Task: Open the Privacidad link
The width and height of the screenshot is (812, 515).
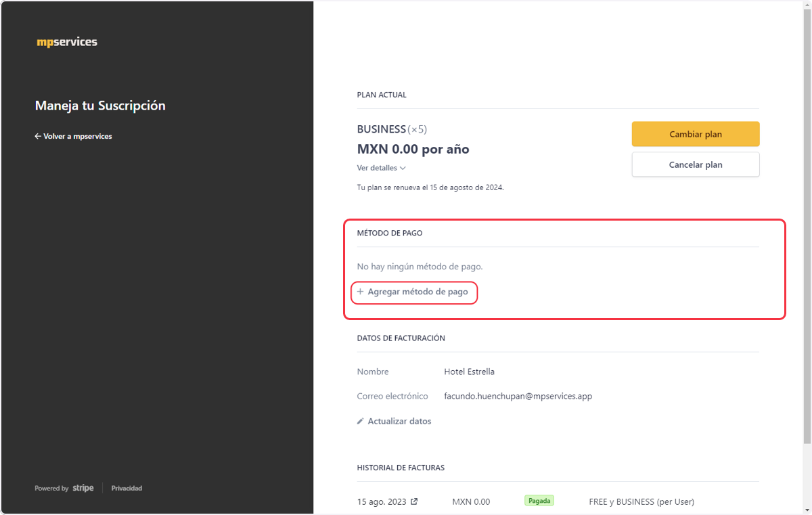Action: click(127, 488)
